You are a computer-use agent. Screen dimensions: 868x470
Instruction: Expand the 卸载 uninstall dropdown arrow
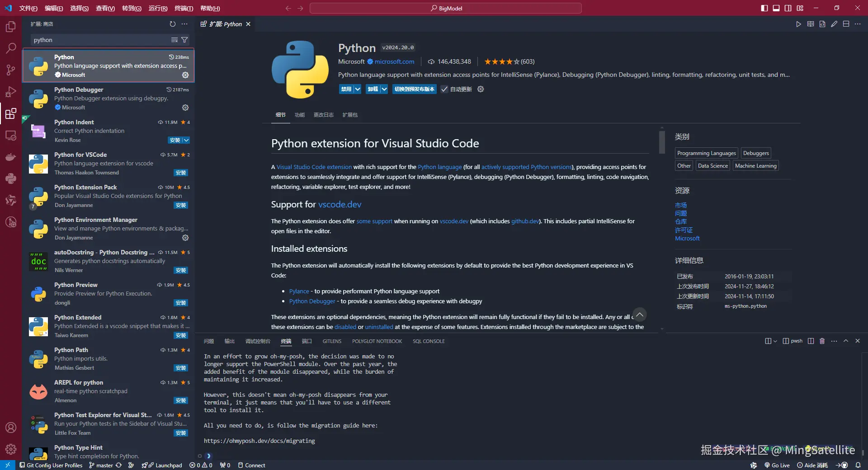coord(384,89)
